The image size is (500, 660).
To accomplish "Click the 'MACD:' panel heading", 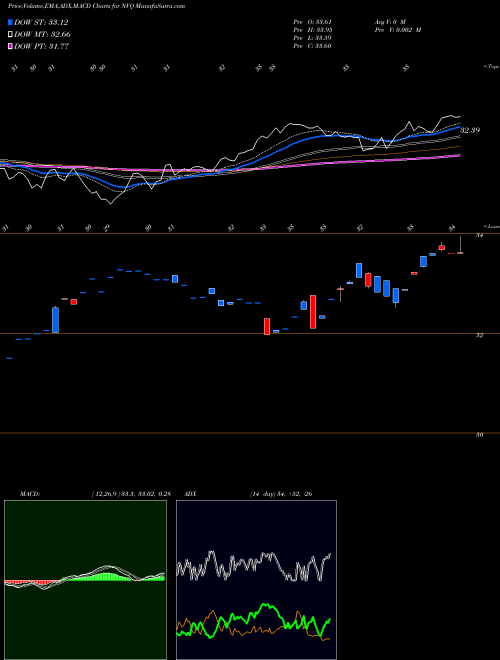I will click(30, 494).
